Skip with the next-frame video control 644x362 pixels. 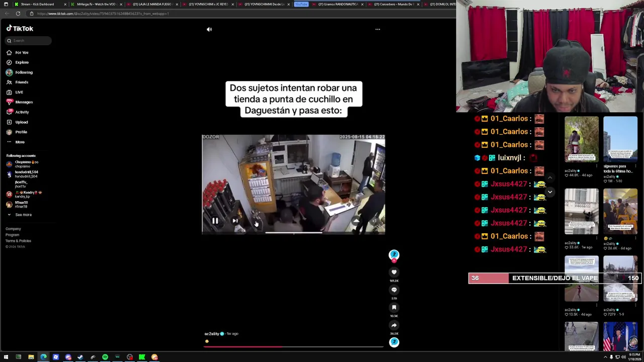click(234, 221)
